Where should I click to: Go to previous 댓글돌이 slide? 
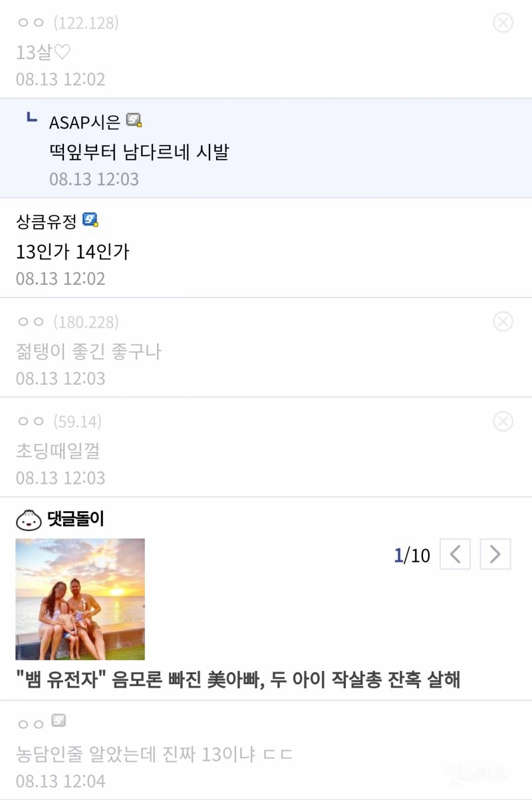(x=456, y=554)
